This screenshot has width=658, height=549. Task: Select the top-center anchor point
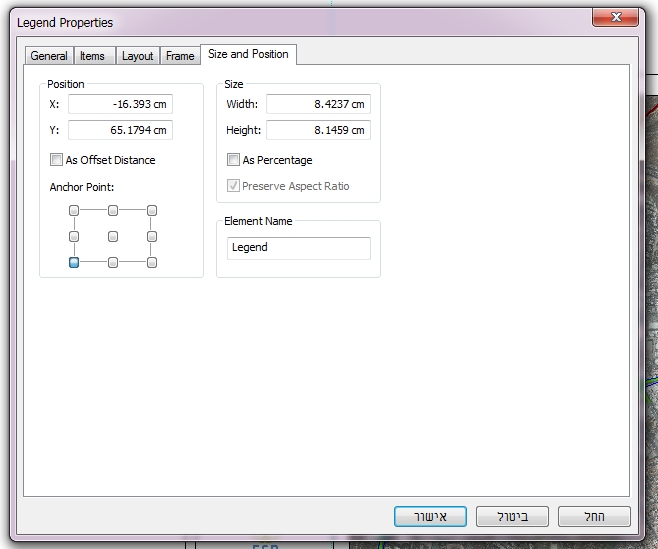[113, 210]
